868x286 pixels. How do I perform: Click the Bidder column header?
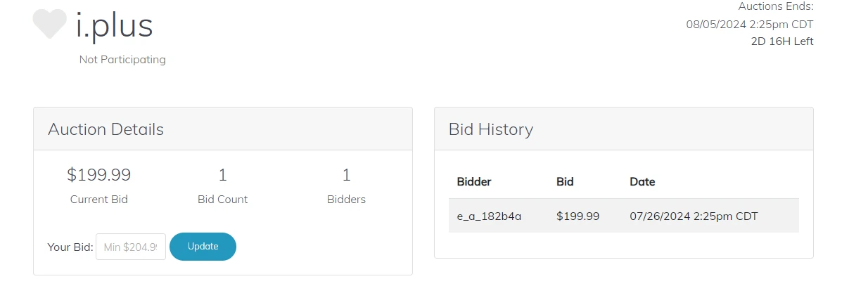coord(474,181)
